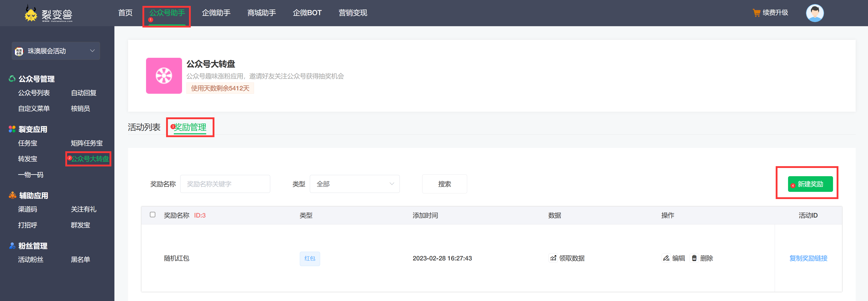868x301 pixels.
Task: Click the pink wheel icon of 公众号大转盘 app
Action: coord(164,76)
